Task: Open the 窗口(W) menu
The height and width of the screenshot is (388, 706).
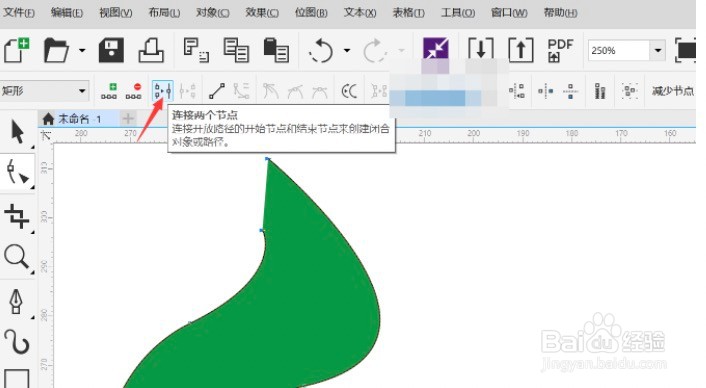Action: (x=509, y=13)
